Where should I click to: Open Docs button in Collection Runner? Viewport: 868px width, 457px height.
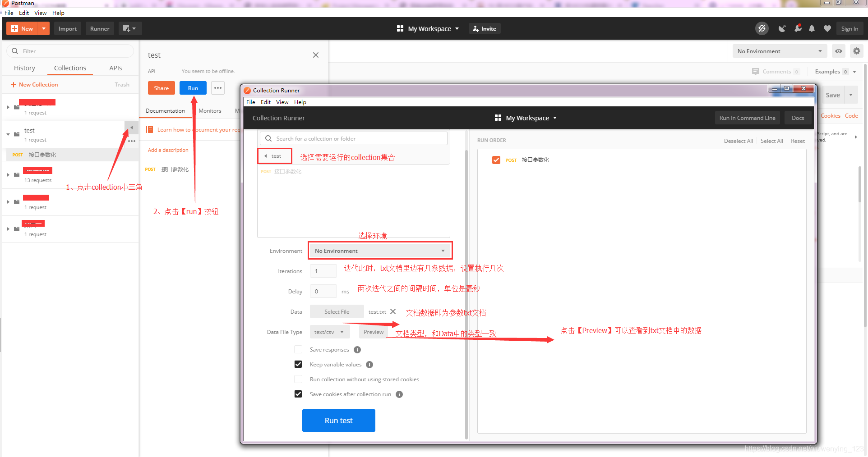798,118
